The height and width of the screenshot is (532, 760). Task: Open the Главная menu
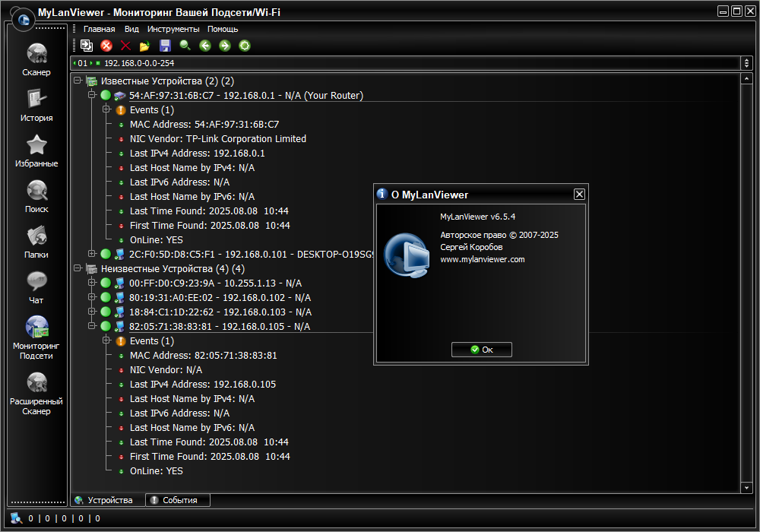pos(100,29)
